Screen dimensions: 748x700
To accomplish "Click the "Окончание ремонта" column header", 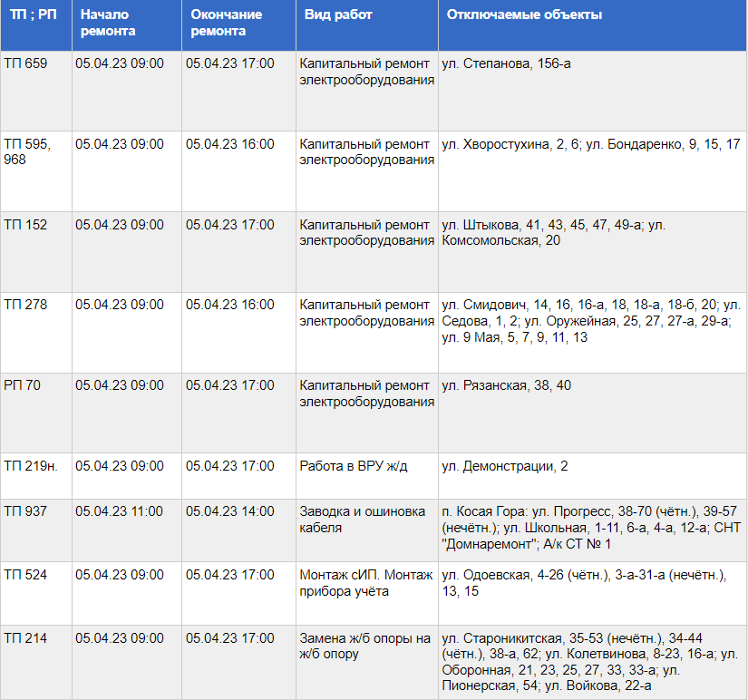I will [226, 24].
